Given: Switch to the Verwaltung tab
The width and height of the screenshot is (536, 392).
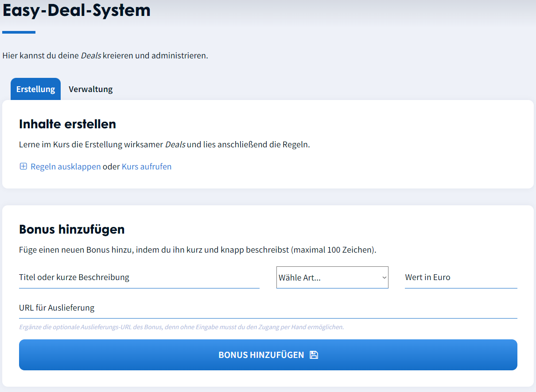Looking at the screenshot, I should pos(90,89).
